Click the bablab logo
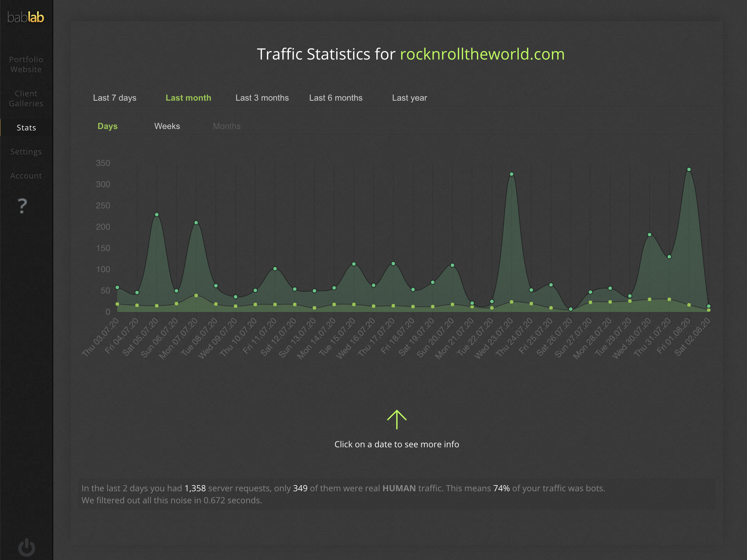This screenshot has width=747, height=560. click(x=26, y=17)
